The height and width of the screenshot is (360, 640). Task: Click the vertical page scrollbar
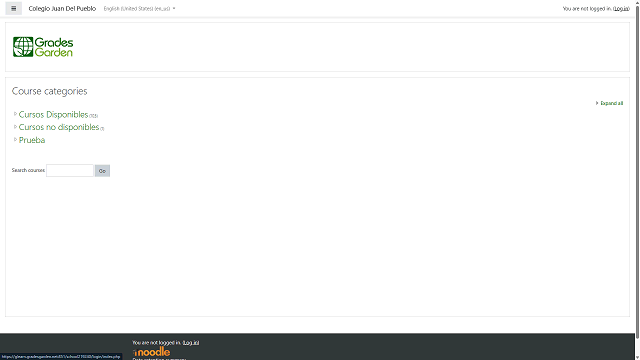tap(637, 171)
